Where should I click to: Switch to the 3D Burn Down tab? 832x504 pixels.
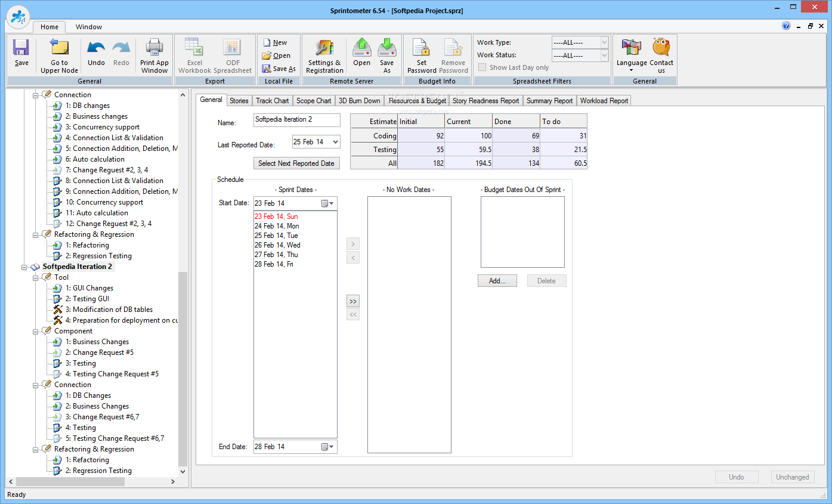click(360, 101)
